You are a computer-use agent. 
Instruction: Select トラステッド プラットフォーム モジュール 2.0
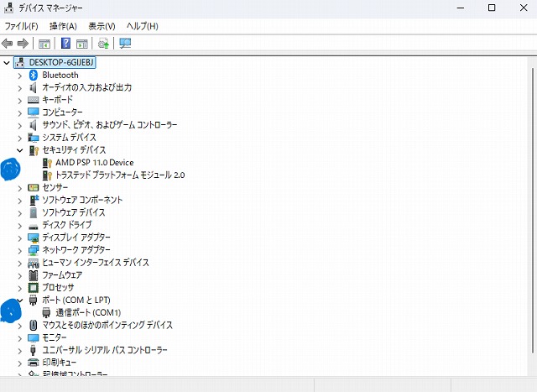click(119, 175)
